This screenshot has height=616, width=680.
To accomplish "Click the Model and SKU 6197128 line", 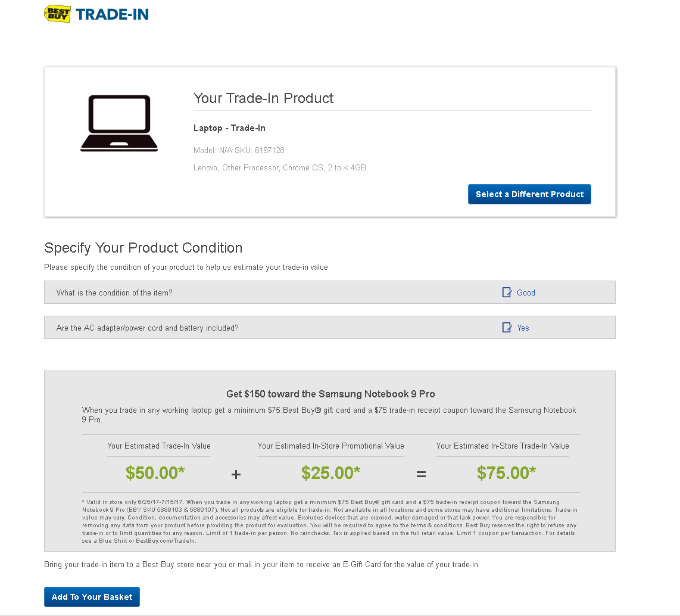I will [239, 150].
